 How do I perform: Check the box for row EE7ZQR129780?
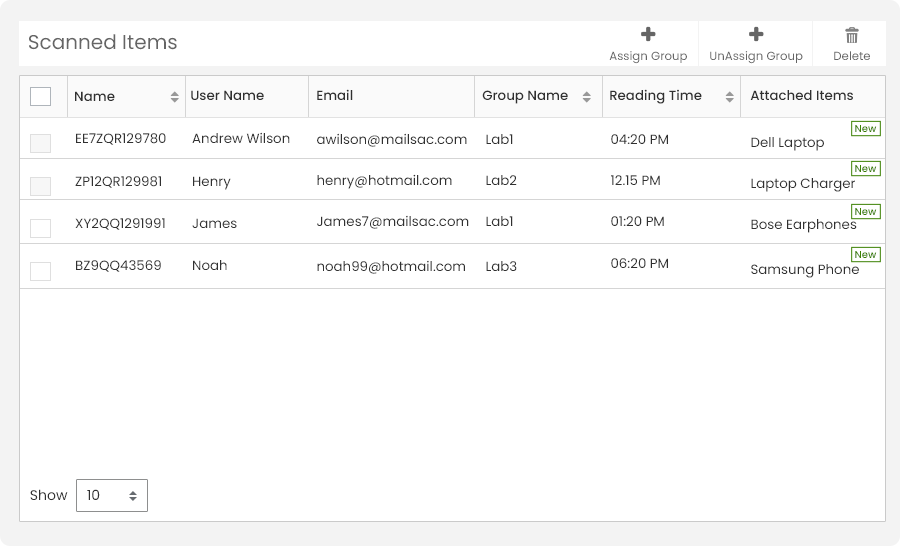[x=41, y=143]
